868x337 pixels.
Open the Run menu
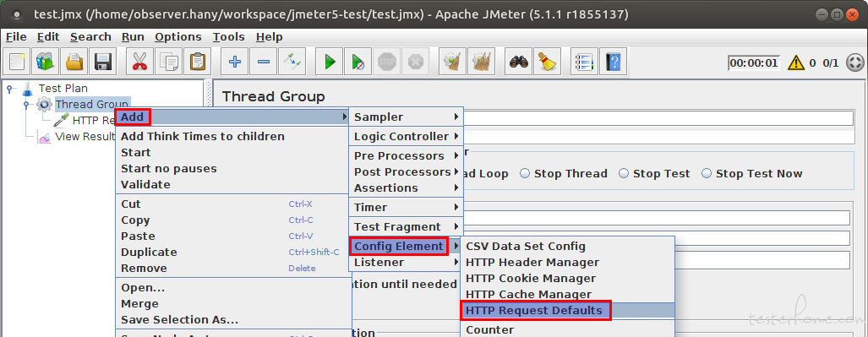(x=133, y=37)
